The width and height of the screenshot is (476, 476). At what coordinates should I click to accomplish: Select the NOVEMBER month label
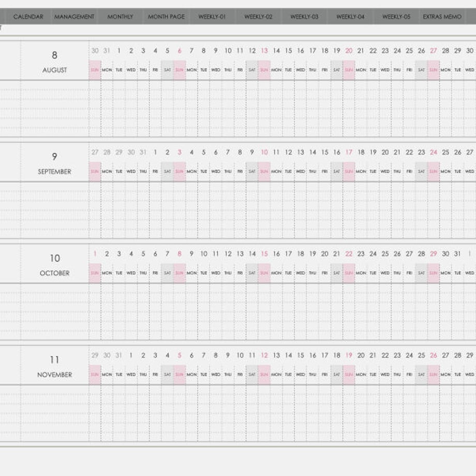55,375
